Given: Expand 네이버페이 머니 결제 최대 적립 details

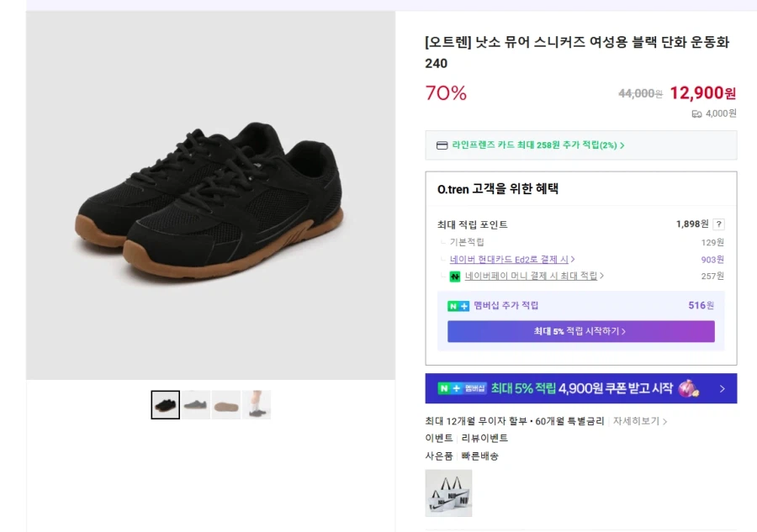Looking at the screenshot, I should coord(532,276).
